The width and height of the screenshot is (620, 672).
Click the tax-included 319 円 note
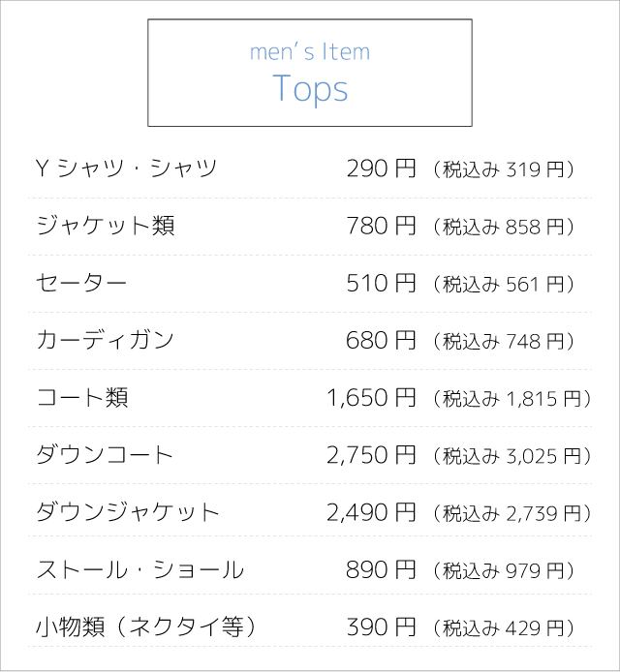pos(508,170)
